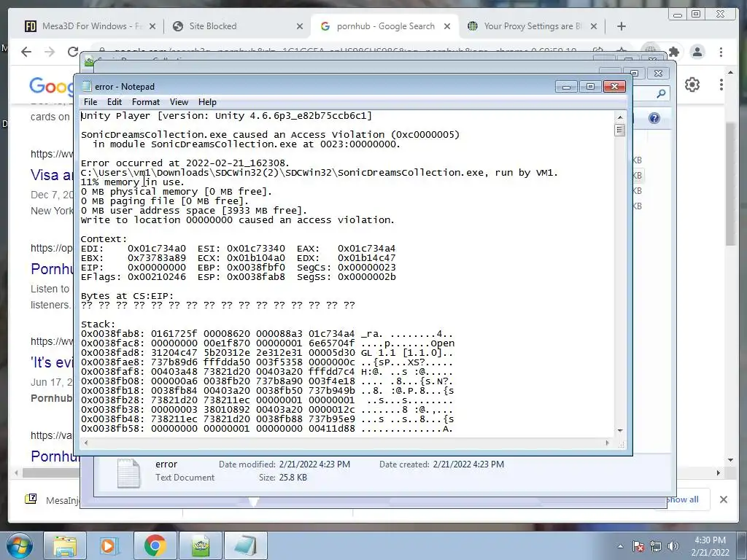Click network tray icon
Screen dimensions: 747x560
point(656,546)
